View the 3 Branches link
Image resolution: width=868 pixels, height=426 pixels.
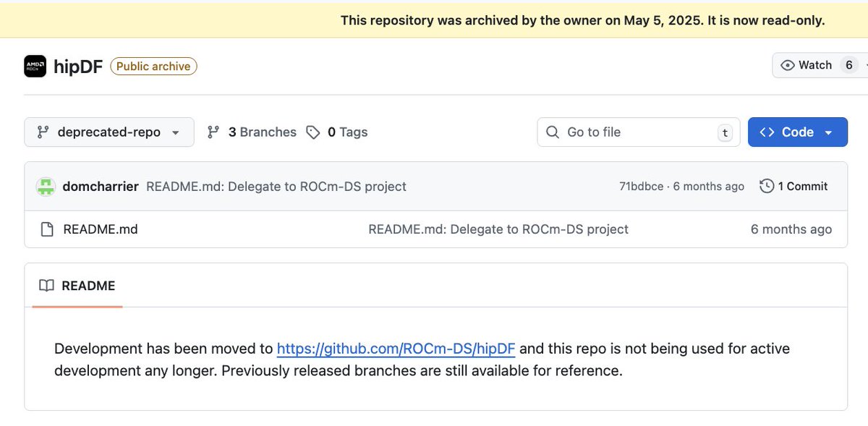tap(252, 132)
